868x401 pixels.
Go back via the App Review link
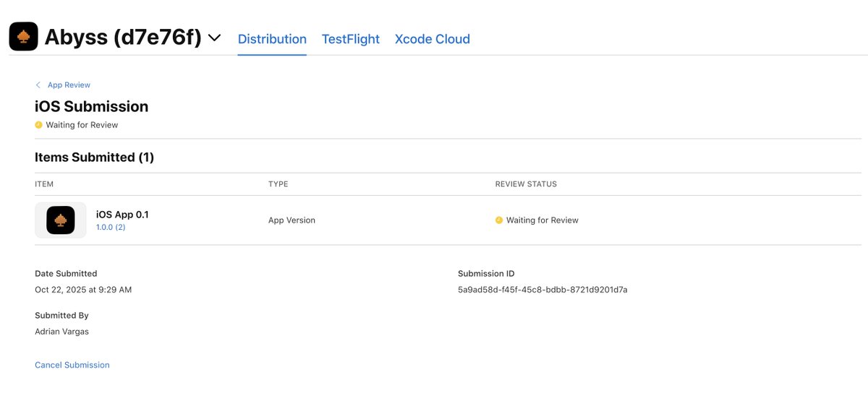69,85
